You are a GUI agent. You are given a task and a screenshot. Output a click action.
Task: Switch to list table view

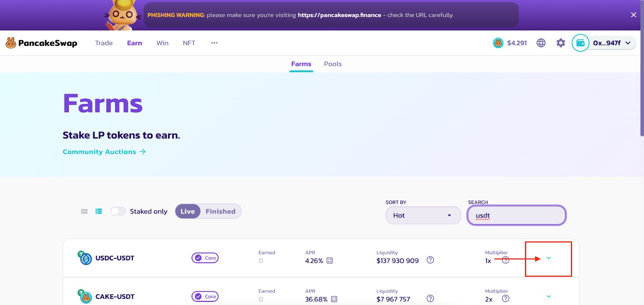[x=99, y=211]
